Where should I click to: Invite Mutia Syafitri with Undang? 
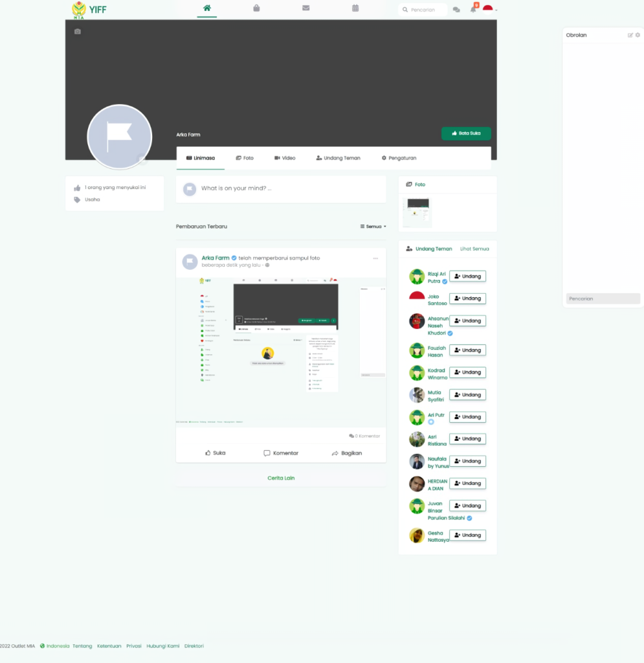coord(467,395)
